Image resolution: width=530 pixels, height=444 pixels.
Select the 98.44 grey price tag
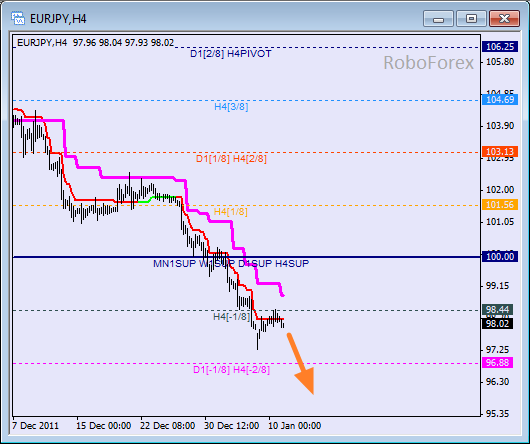coord(498,310)
